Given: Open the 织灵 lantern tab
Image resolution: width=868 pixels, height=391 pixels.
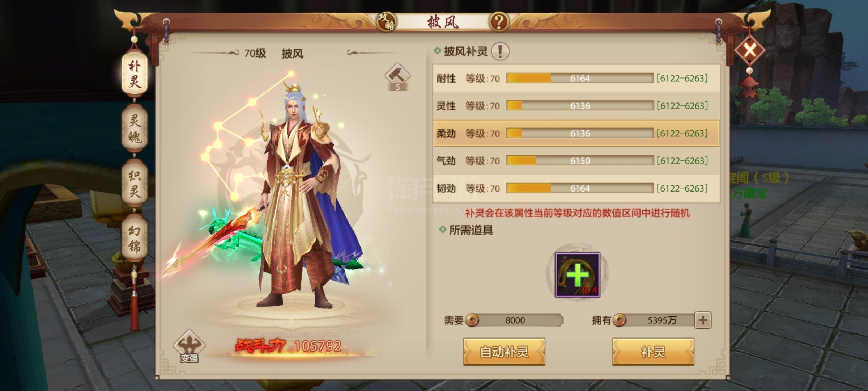Looking at the screenshot, I should coord(135,184).
